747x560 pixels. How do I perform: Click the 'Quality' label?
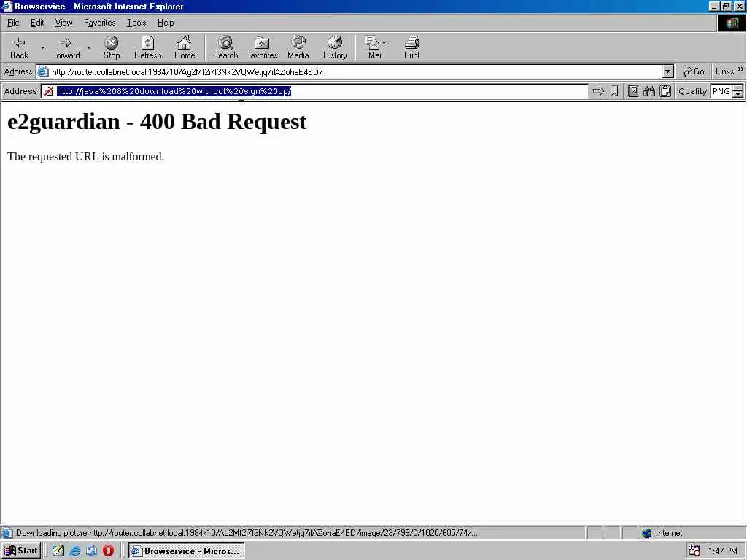point(693,91)
